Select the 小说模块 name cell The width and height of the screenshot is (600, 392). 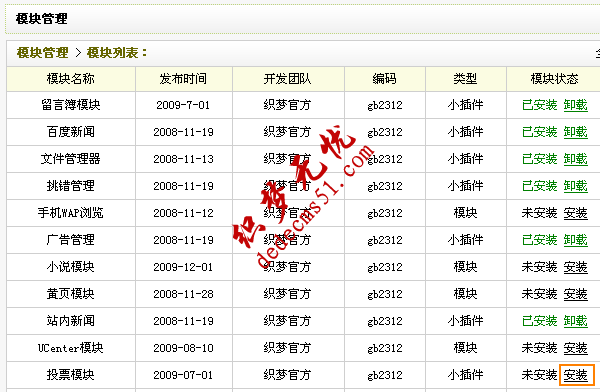click(x=71, y=267)
